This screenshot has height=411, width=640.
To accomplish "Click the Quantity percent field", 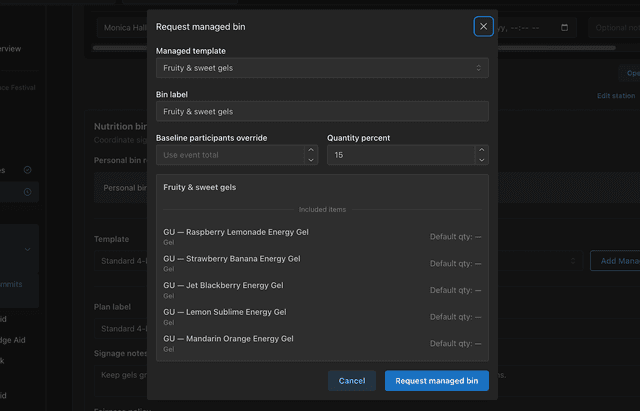I will tap(400, 155).
